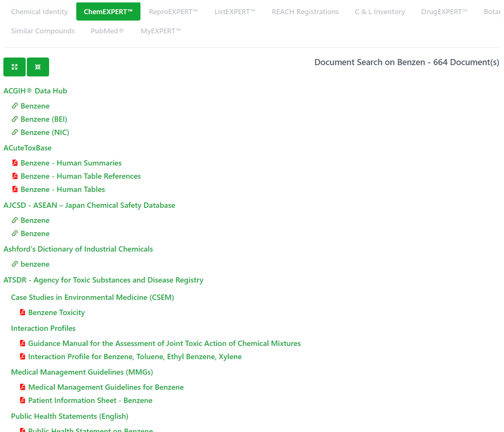Viewport: 504px width, 432px height.
Task: Click the collapse all tree button
Action: pyautogui.click(x=38, y=67)
